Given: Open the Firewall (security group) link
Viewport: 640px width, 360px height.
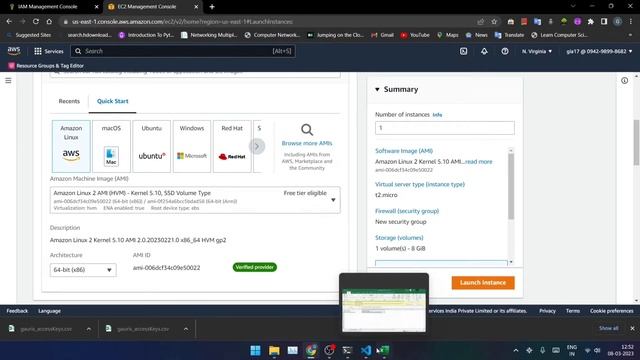Looking at the screenshot, I should 407,211.
